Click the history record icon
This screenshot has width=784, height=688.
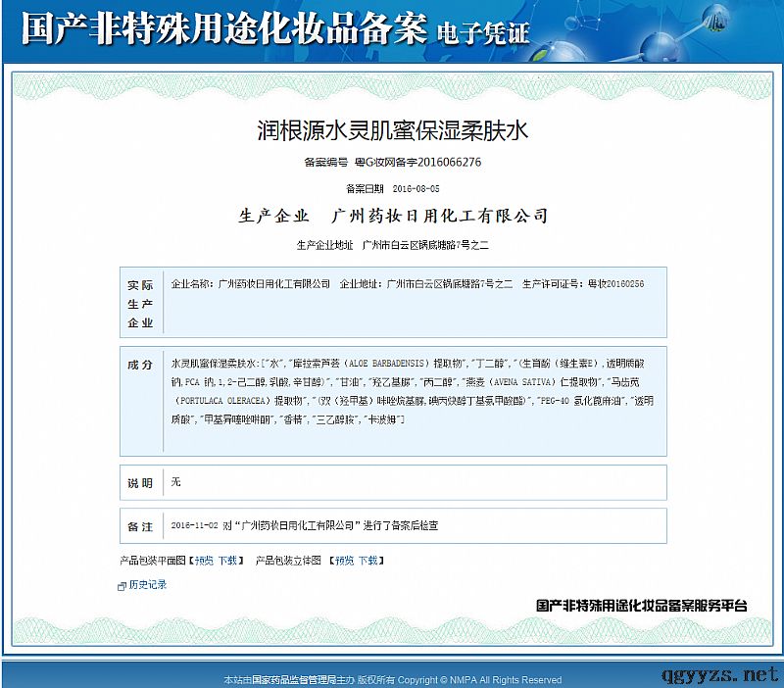122,586
